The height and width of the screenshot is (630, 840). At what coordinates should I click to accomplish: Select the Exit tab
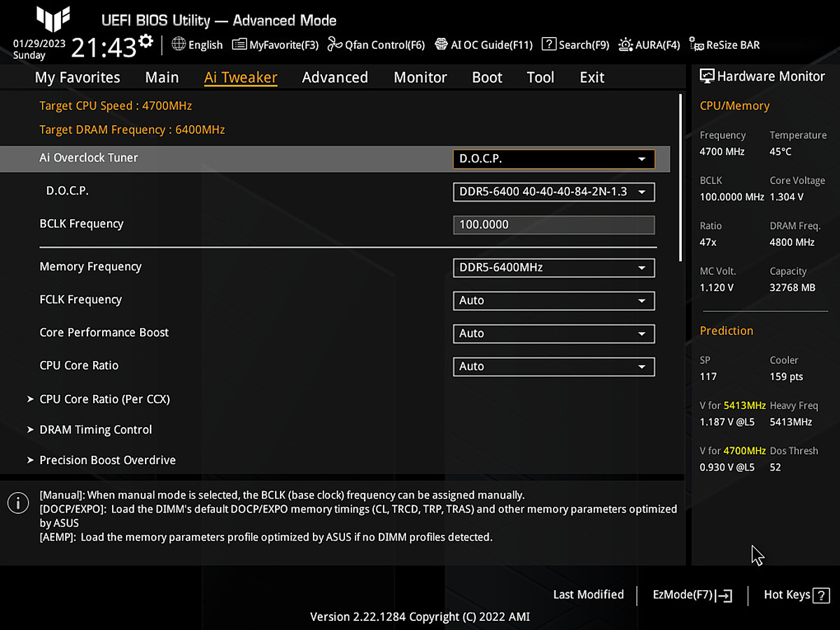(592, 78)
